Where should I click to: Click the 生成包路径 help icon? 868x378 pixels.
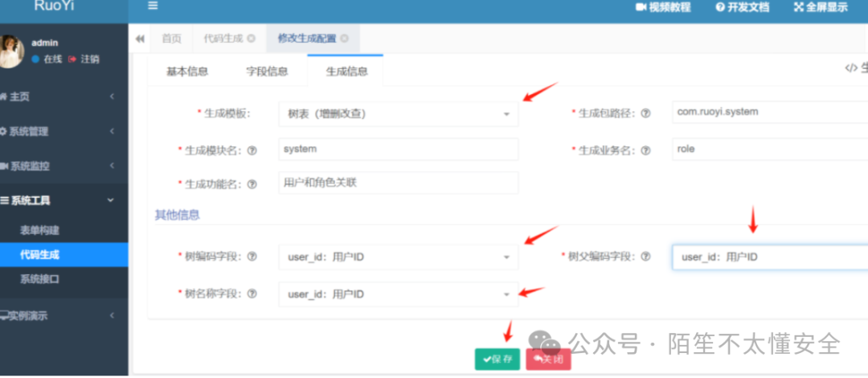click(x=645, y=113)
